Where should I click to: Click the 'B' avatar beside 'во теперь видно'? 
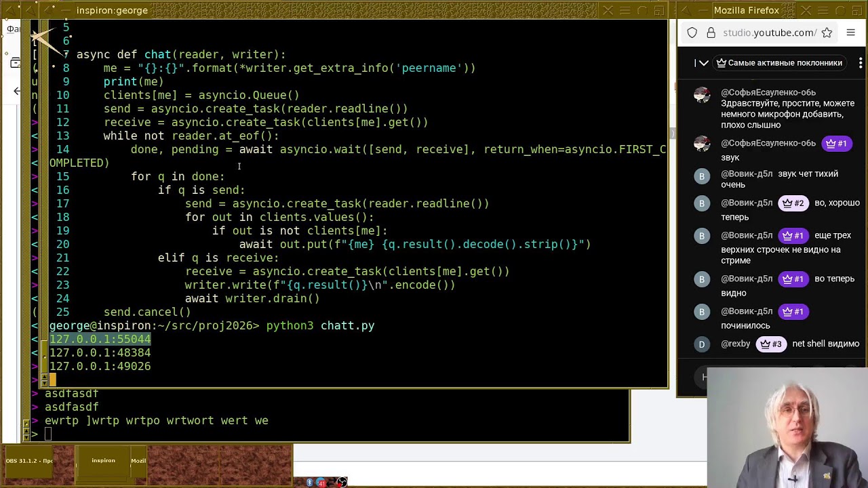[702, 279]
